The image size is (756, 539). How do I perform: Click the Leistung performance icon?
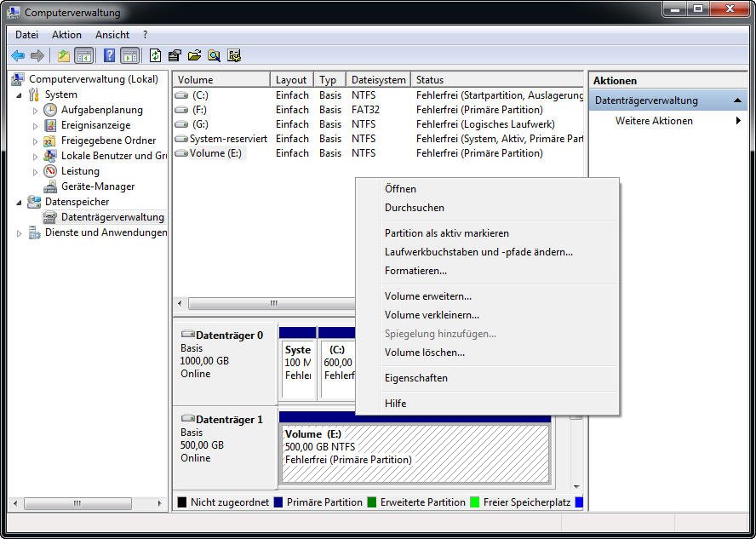coord(50,171)
